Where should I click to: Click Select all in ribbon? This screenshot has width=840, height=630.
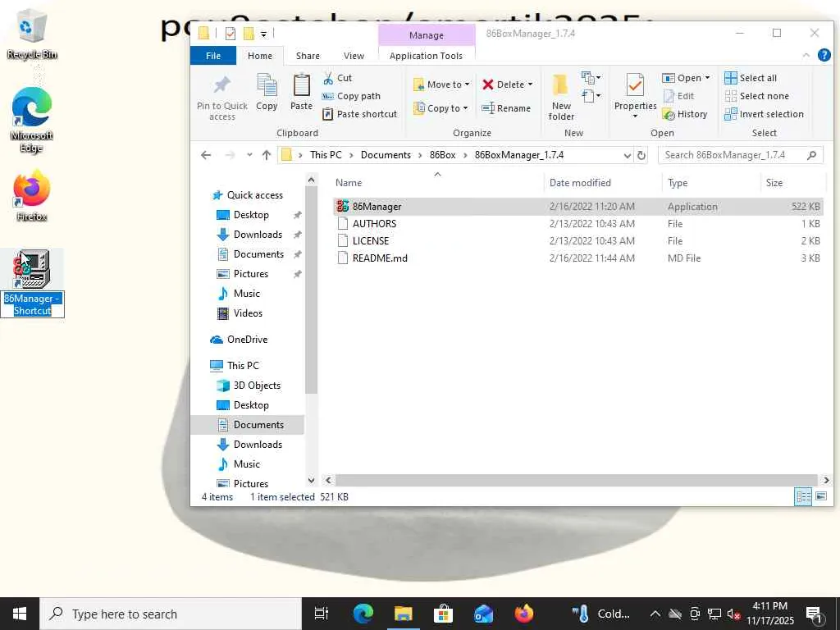point(751,78)
